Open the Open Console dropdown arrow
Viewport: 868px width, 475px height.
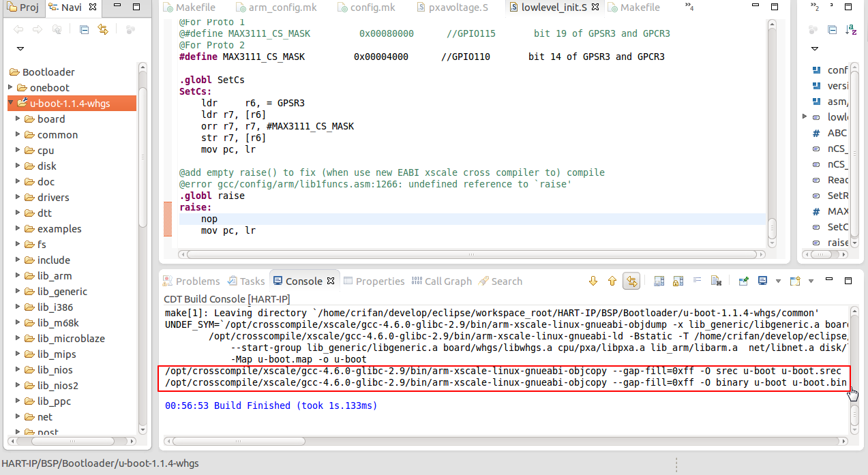click(811, 281)
